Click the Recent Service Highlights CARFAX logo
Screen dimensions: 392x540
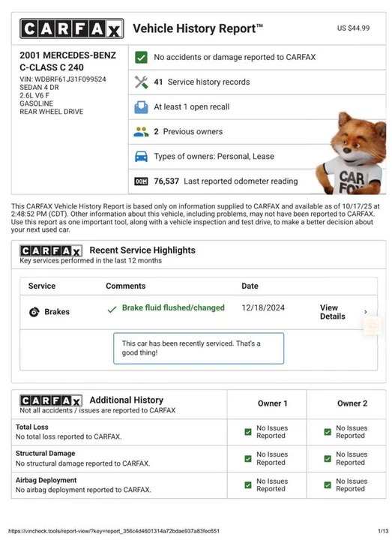coord(51,250)
